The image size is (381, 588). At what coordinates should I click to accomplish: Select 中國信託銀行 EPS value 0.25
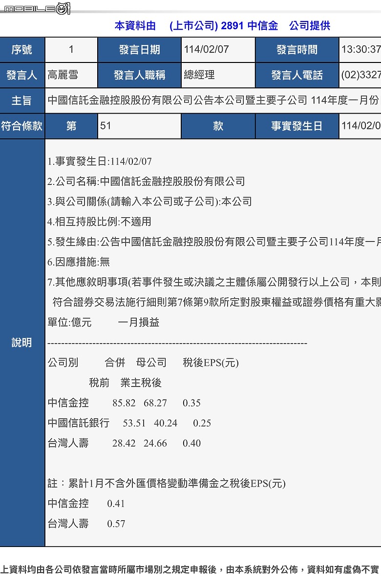202,423
